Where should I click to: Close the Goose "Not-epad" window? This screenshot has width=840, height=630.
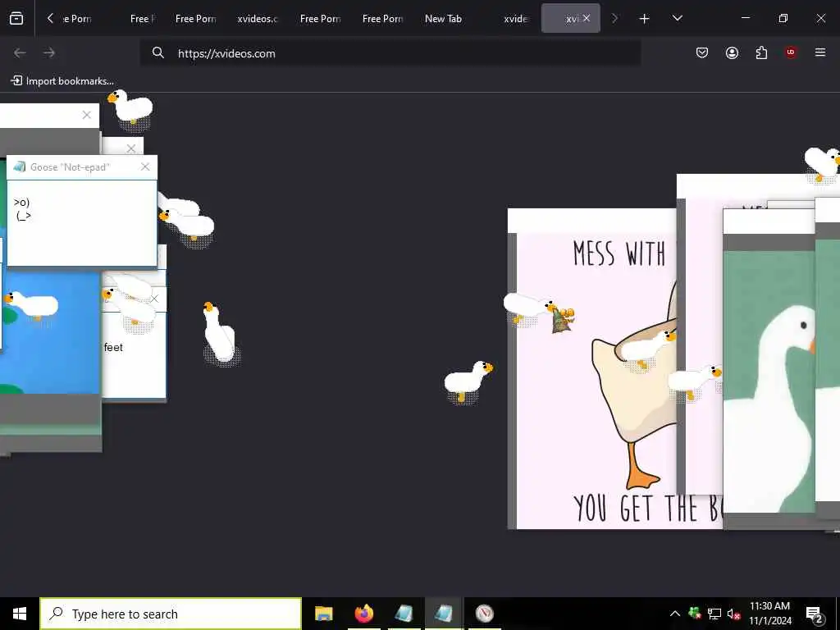[x=145, y=167]
